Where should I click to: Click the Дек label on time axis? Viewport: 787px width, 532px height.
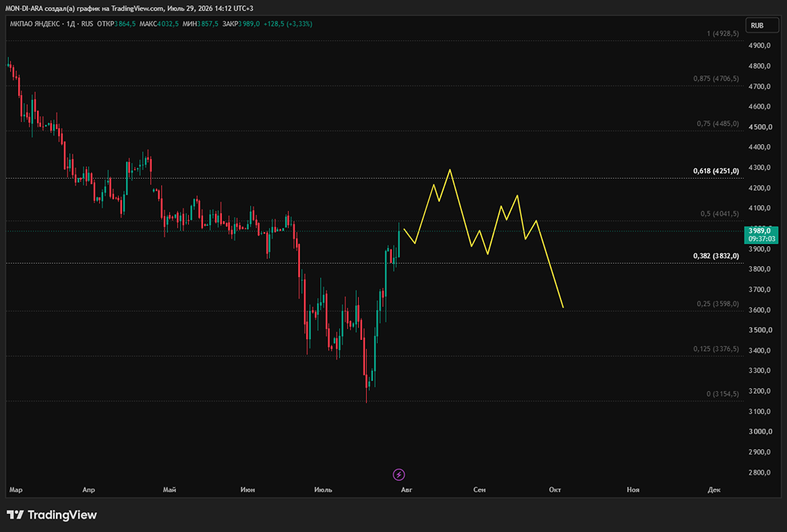714,490
